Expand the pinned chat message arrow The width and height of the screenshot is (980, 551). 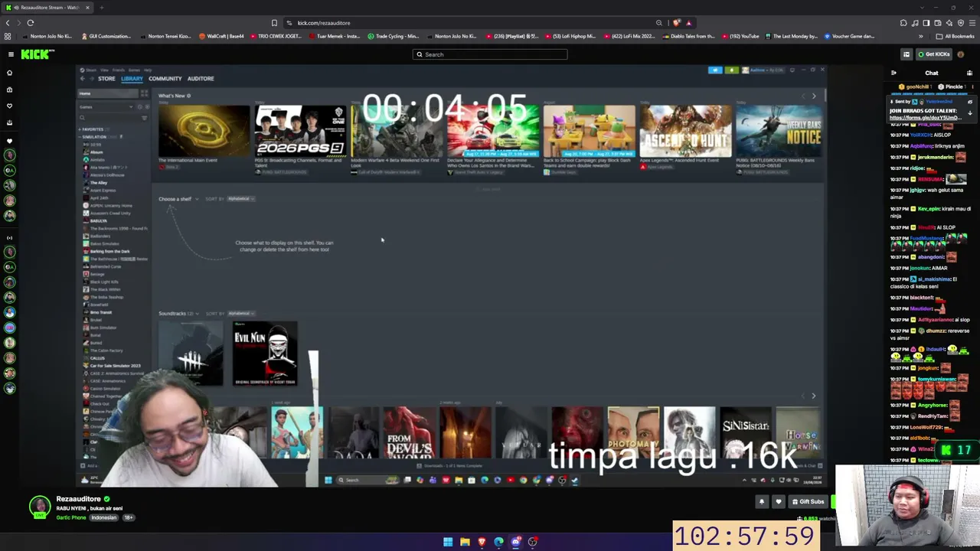970,113
